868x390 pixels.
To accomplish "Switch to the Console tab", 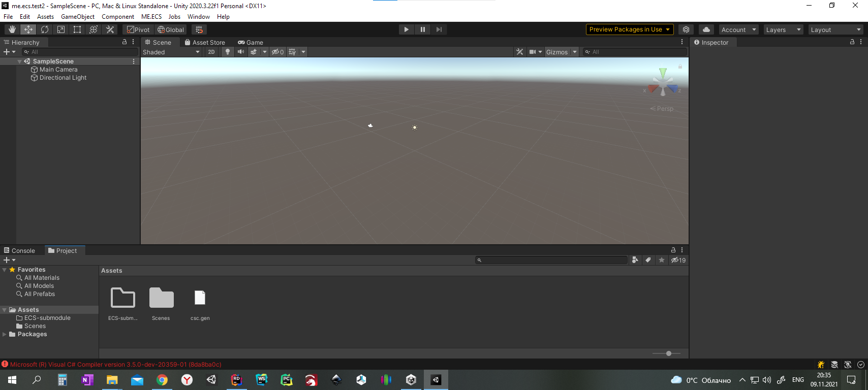I will (x=19, y=251).
